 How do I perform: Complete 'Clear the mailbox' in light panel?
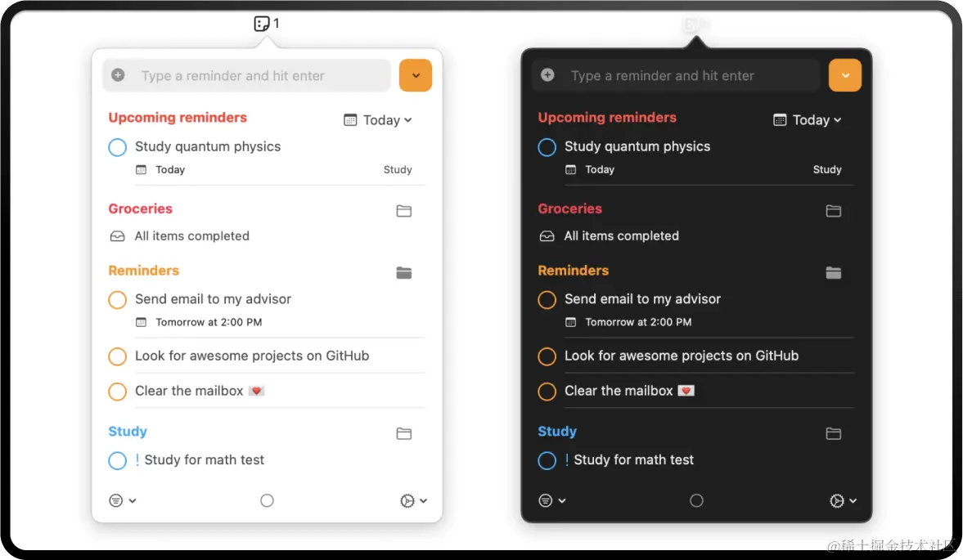pyautogui.click(x=117, y=392)
